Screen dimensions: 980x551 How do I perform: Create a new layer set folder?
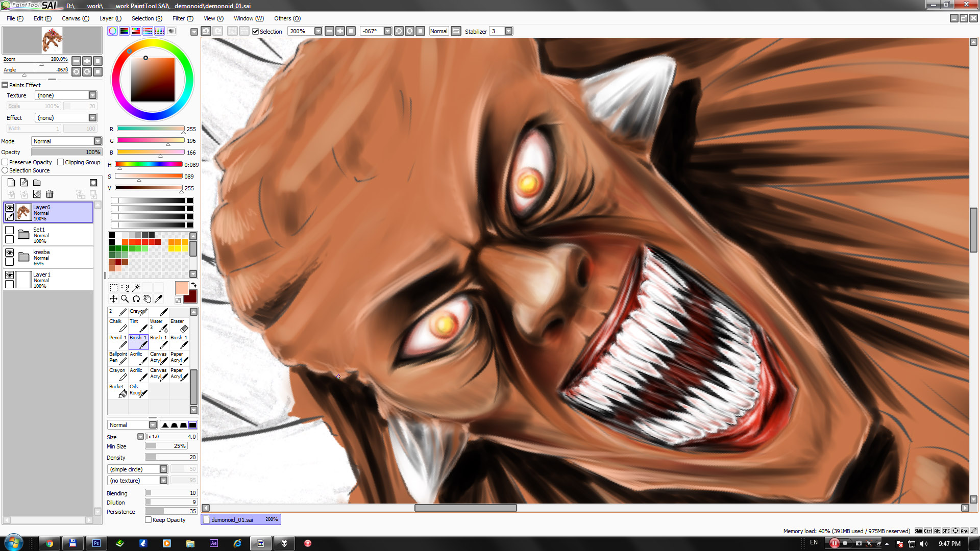click(x=37, y=182)
